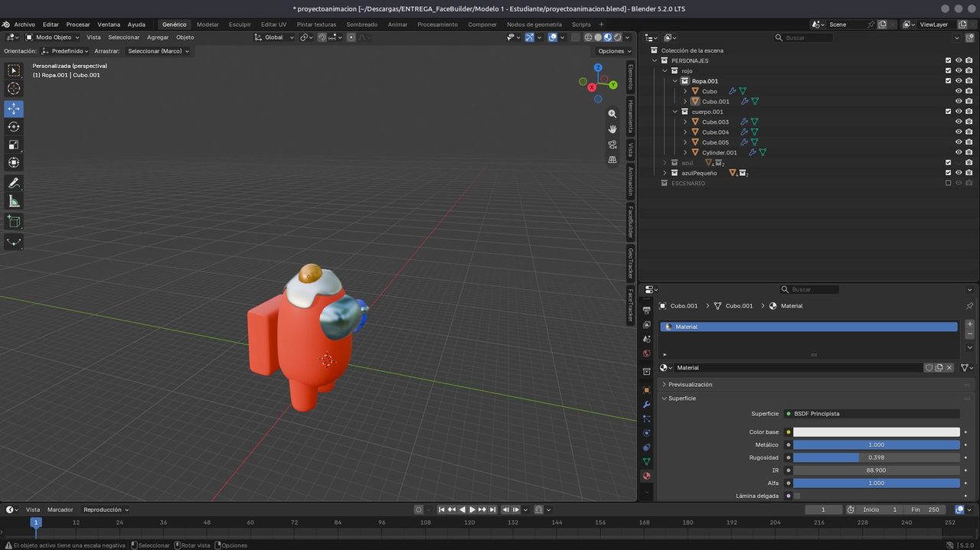Open the Agregar menu in viewport header
The width and height of the screenshot is (980, 550).
pyautogui.click(x=158, y=37)
